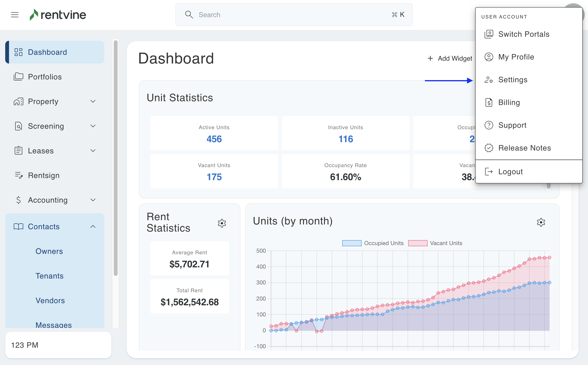This screenshot has width=588, height=365.
Task: Click the search magnifier icon
Action: 189,15
